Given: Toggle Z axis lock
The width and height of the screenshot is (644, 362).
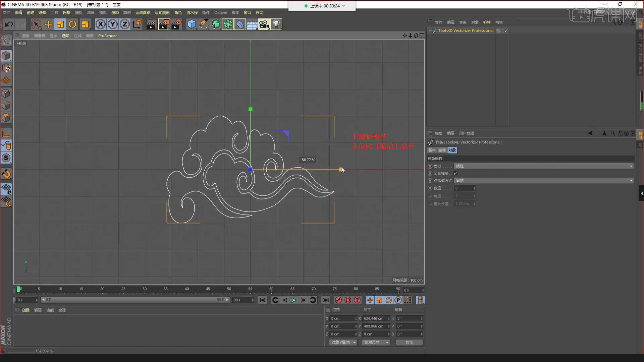Looking at the screenshot, I should click(125, 24).
